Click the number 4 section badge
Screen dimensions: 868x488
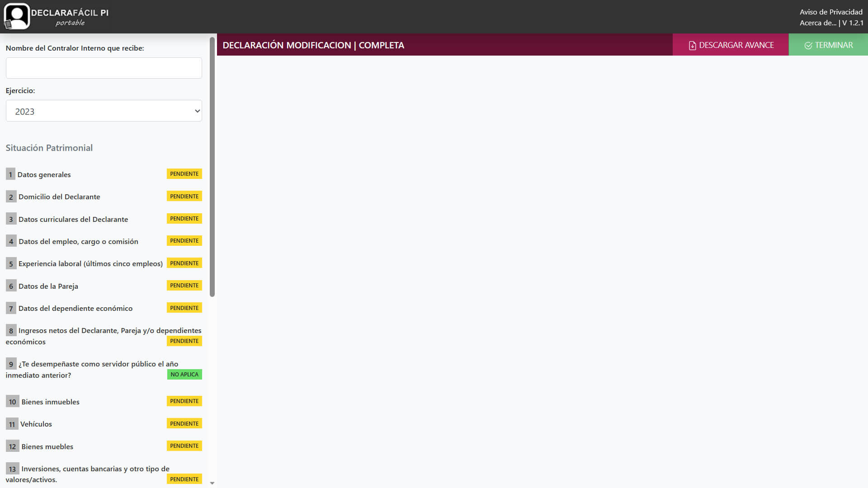click(x=11, y=241)
